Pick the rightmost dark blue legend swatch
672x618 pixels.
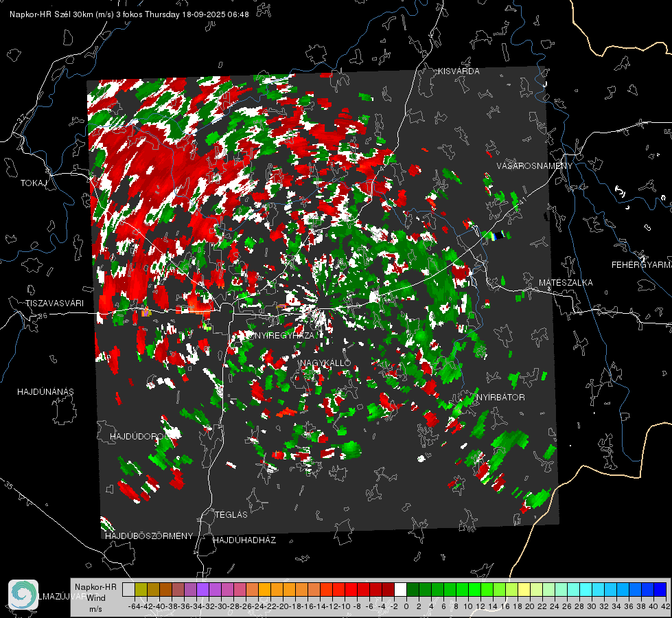(660, 590)
